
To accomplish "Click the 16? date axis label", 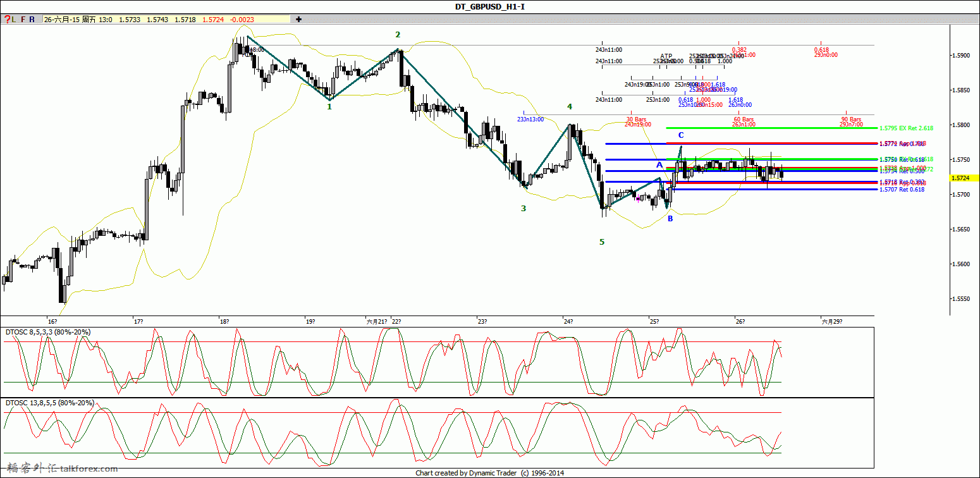I will coord(52,321).
